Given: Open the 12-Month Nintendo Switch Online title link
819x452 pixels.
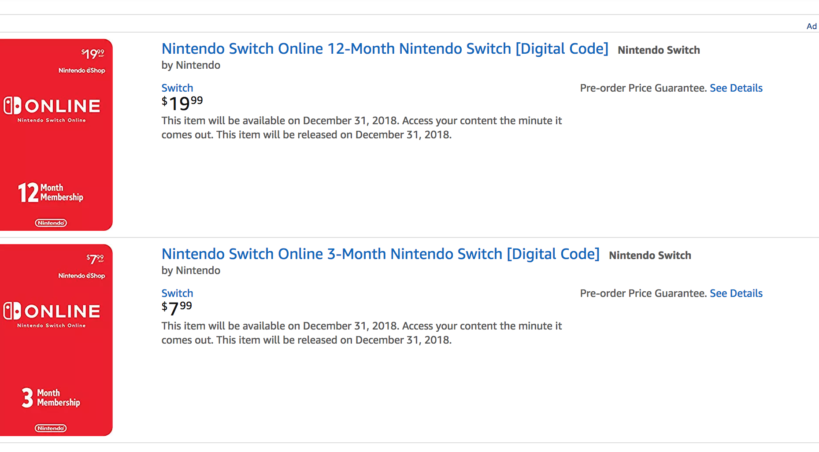Looking at the screenshot, I should click(x=384, y=49).
